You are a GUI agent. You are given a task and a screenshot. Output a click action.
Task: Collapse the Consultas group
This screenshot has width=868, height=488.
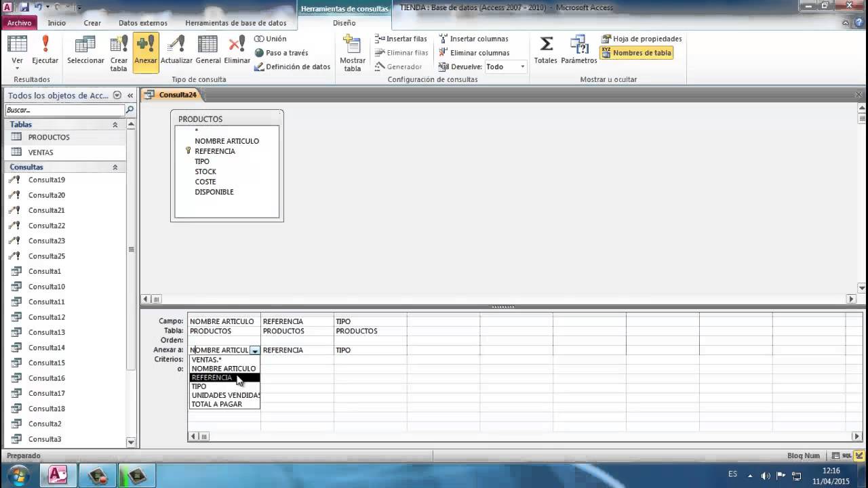[x=115, y=167]
